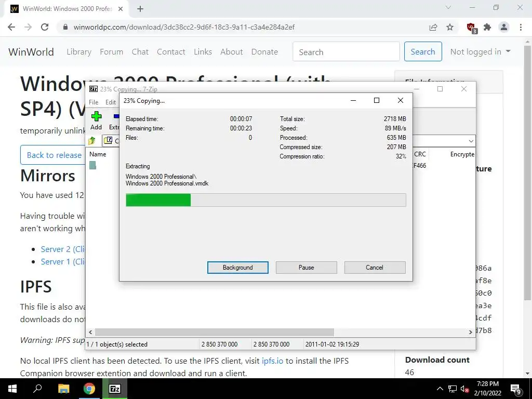Open a new browser tab
532x399 pixels.
click(140, 9)
